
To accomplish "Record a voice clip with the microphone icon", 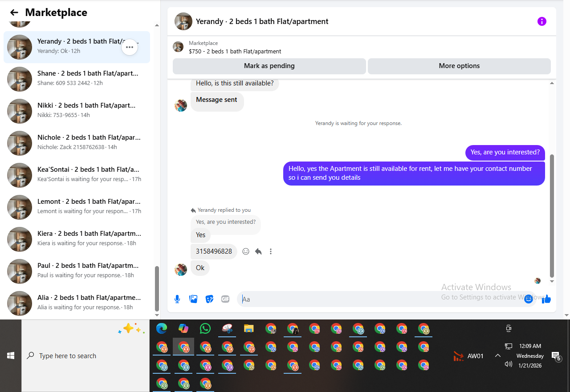I will pos(177,299).
